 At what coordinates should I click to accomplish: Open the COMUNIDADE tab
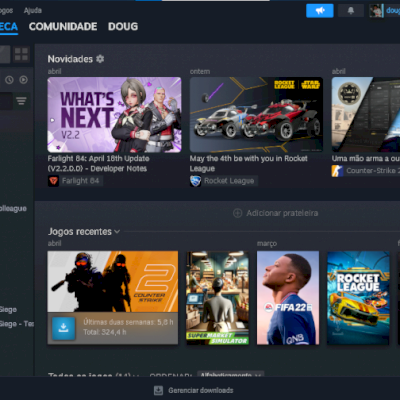[x=63, y=27]
